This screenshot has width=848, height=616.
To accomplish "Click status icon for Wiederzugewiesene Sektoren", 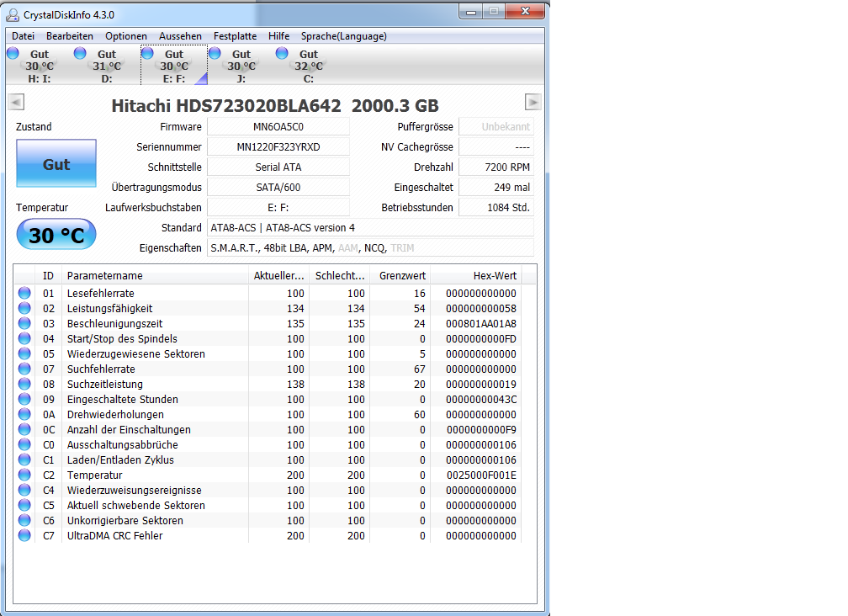I will [x=24, y=353].
